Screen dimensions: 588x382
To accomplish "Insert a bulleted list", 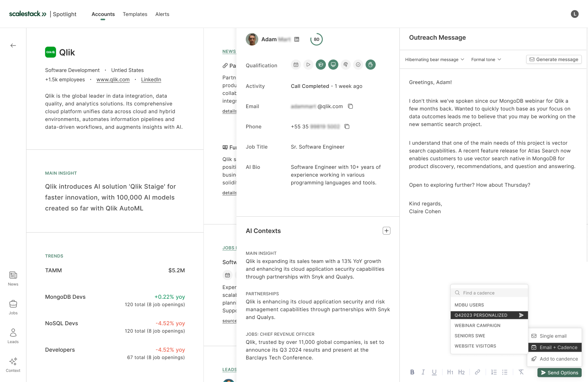I will point(505,372).
